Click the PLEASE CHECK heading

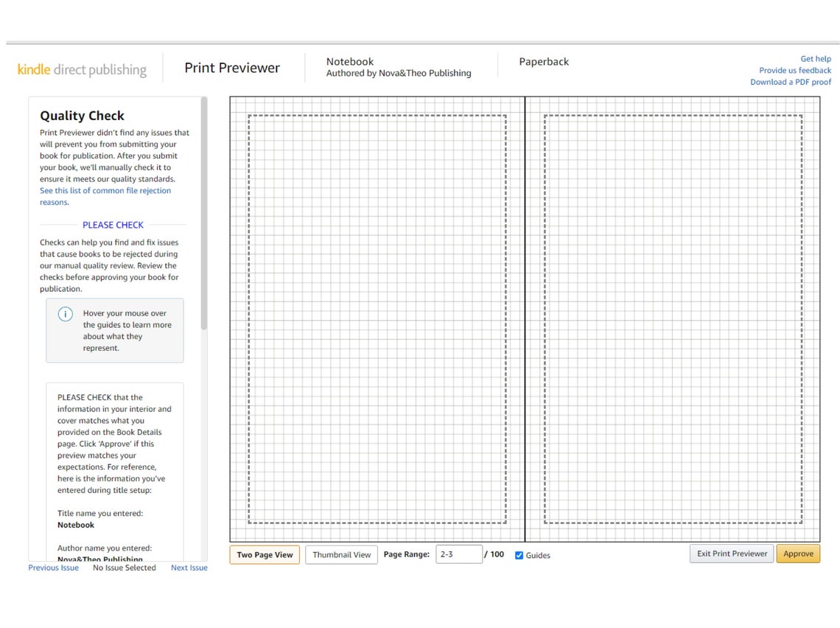pyautogui.click(x=113, y=225)
